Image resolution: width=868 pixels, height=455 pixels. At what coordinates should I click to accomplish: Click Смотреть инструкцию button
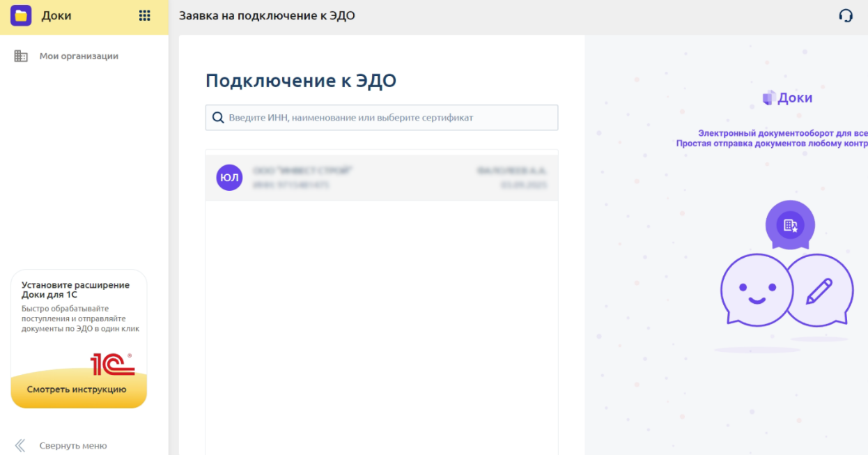click(77, 390)
